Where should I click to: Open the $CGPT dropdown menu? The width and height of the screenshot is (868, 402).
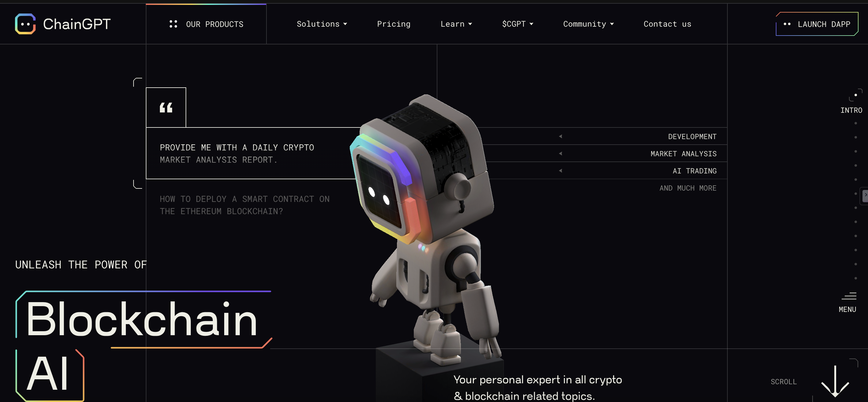pos(518,24)
